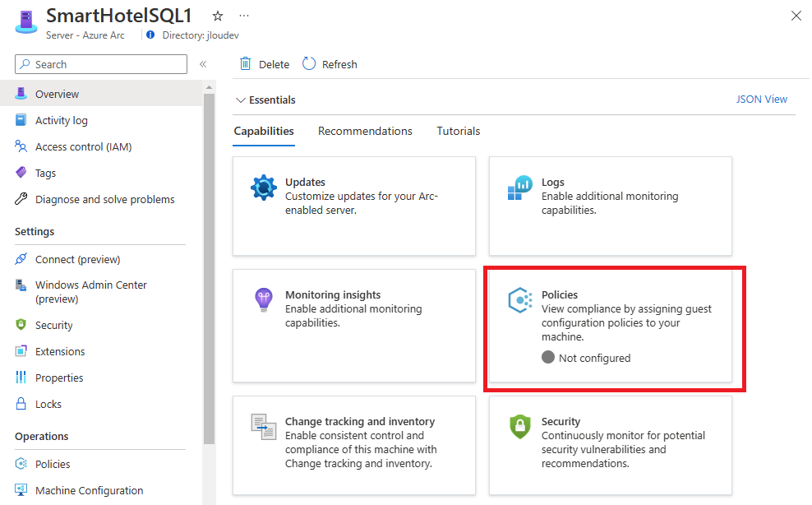Click the green Security shield icon in sidebar

21,325
